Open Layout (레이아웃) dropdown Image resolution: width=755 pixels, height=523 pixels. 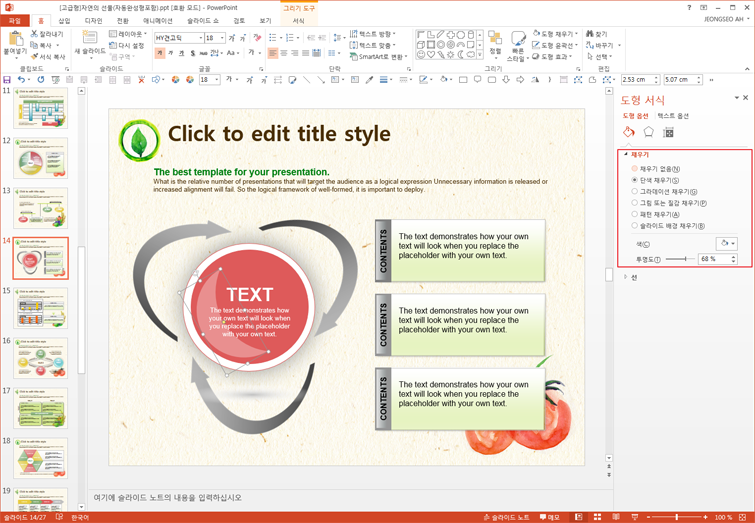[x=128, y=34]
